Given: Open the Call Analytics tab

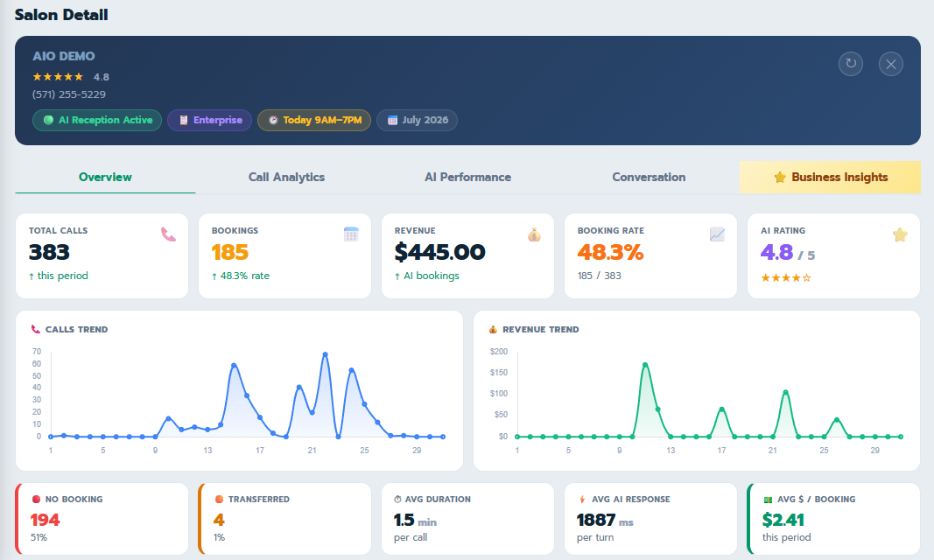Looking at the screenshot, I should point(286,178).
